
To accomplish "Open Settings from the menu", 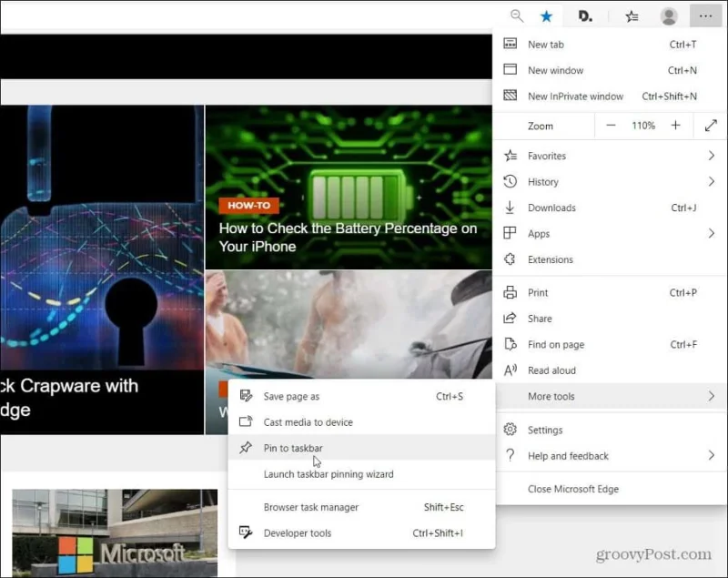I will (x=609, y=430).
